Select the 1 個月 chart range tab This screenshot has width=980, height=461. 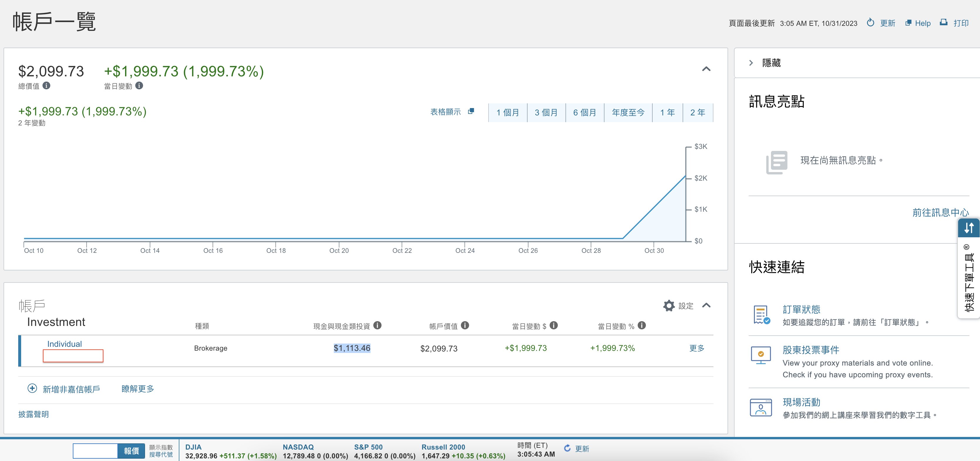[508, 112]
